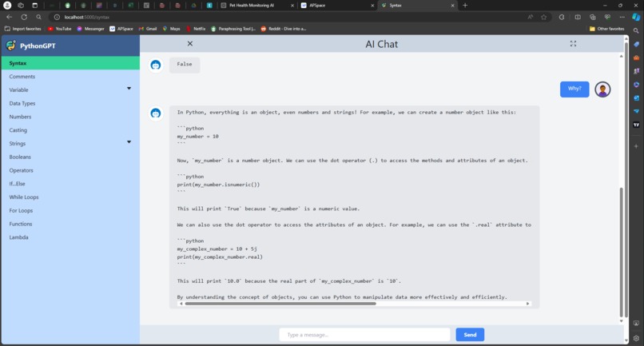Image resolution: width=644 pixels, height=346 pixels.
Task: Open Read aloud icon in address bar
Action: (531, 17)
